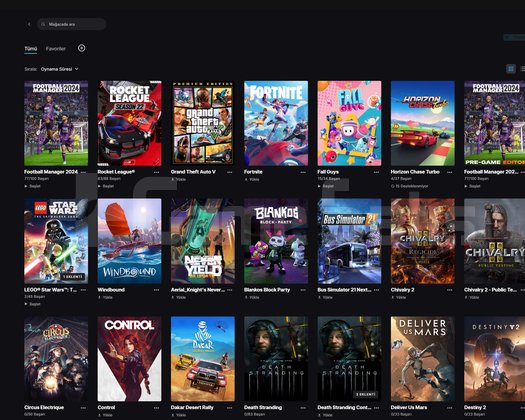
Task: Open Fortnite cover art
Action: coord(276,123)
